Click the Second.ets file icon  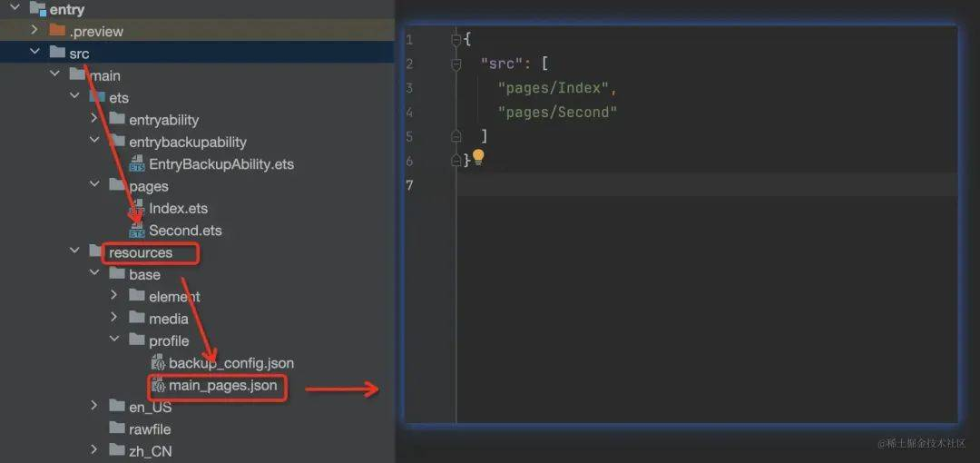click(x=137, y=231)
